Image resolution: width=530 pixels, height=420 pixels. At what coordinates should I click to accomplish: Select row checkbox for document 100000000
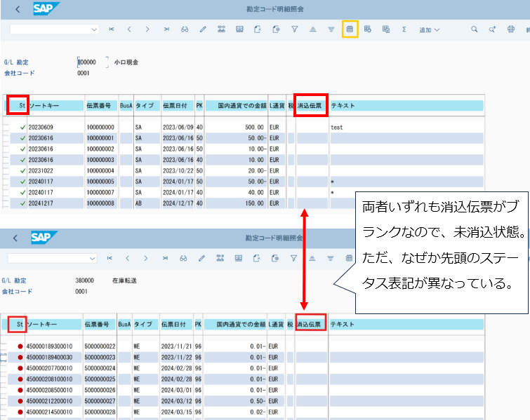[6, 128]
